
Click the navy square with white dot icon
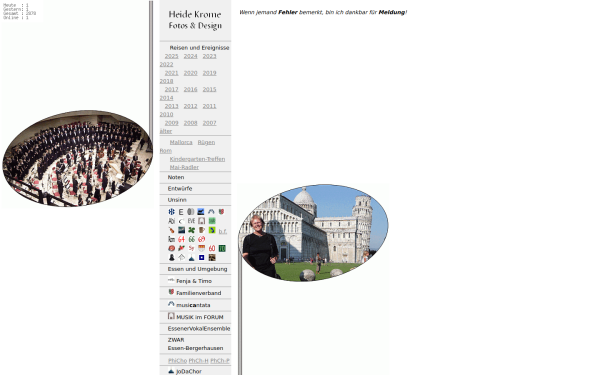202,258
